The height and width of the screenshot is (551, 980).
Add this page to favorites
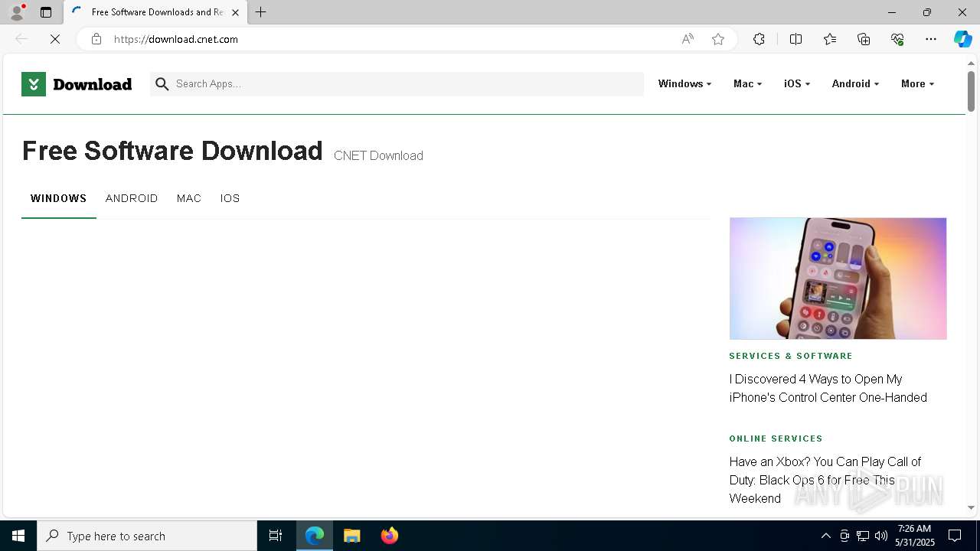point(718,39)
